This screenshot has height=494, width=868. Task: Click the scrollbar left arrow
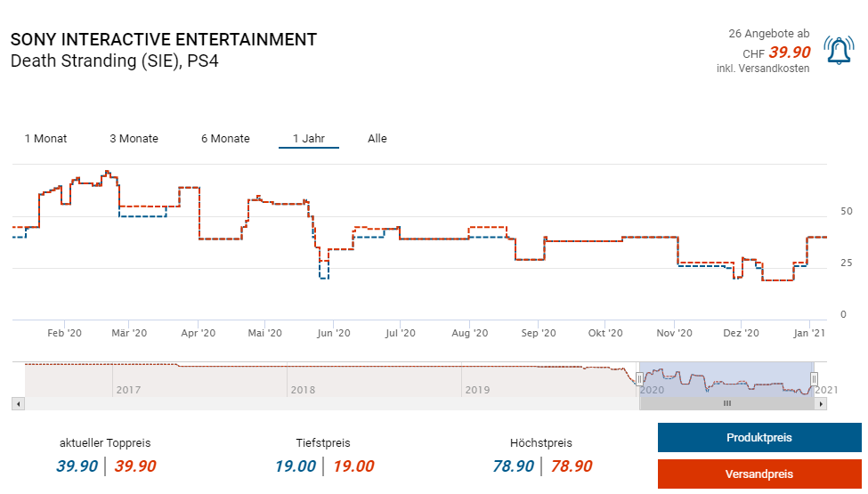coord(17,403)
